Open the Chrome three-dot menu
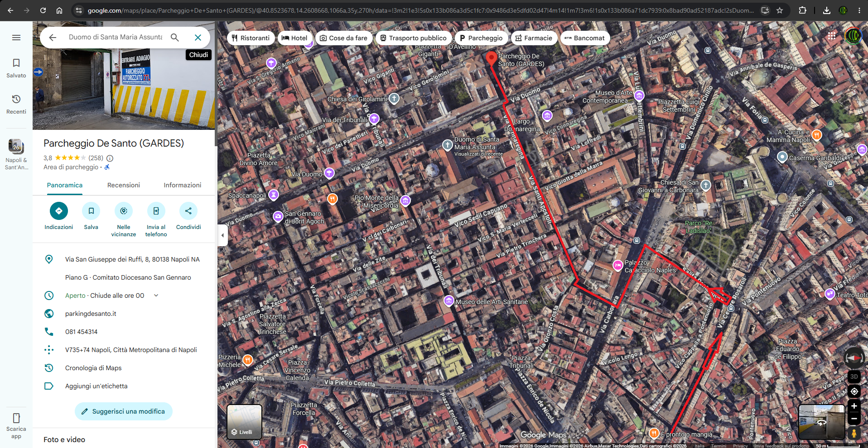This screenshot has width=868, height=448. point(859,10)
